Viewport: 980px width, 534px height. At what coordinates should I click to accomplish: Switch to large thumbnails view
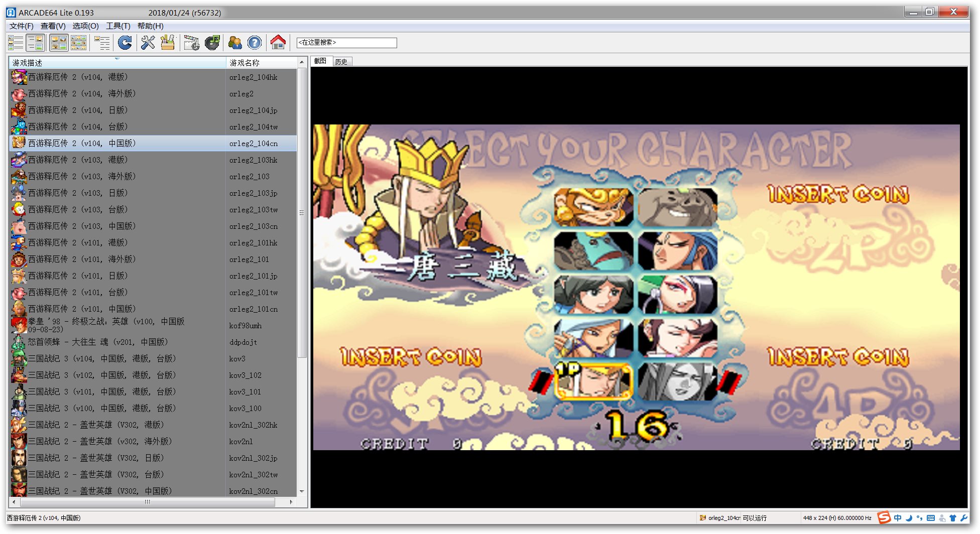(59, 43)
